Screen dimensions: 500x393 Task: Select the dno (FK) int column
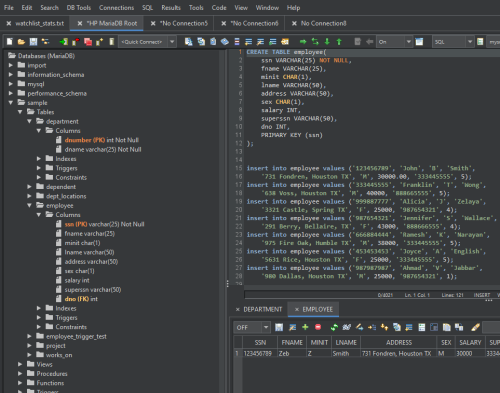tap(81, 299)
